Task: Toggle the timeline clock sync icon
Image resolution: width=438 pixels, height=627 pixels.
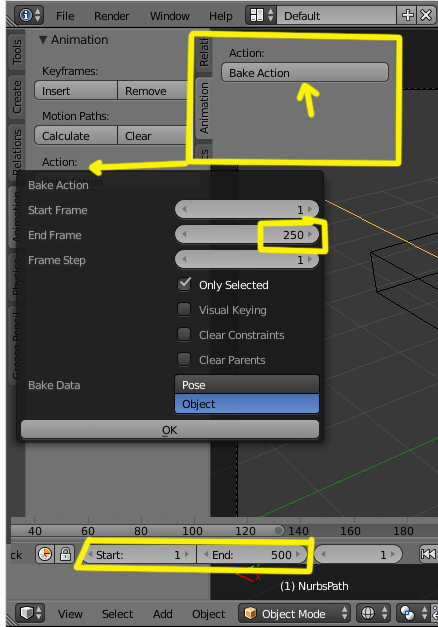Action: point(45,554)
